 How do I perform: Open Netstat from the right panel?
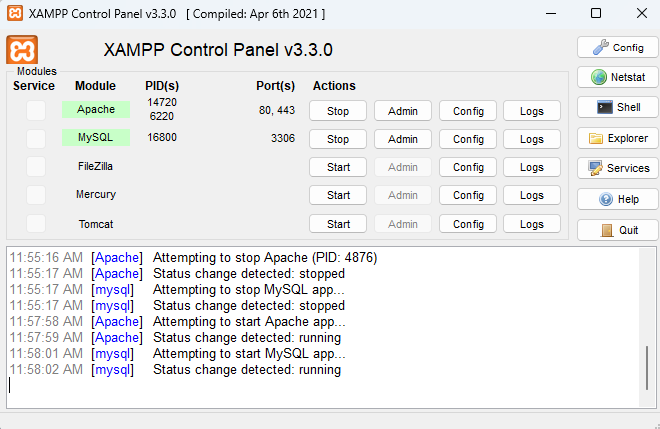617,77
